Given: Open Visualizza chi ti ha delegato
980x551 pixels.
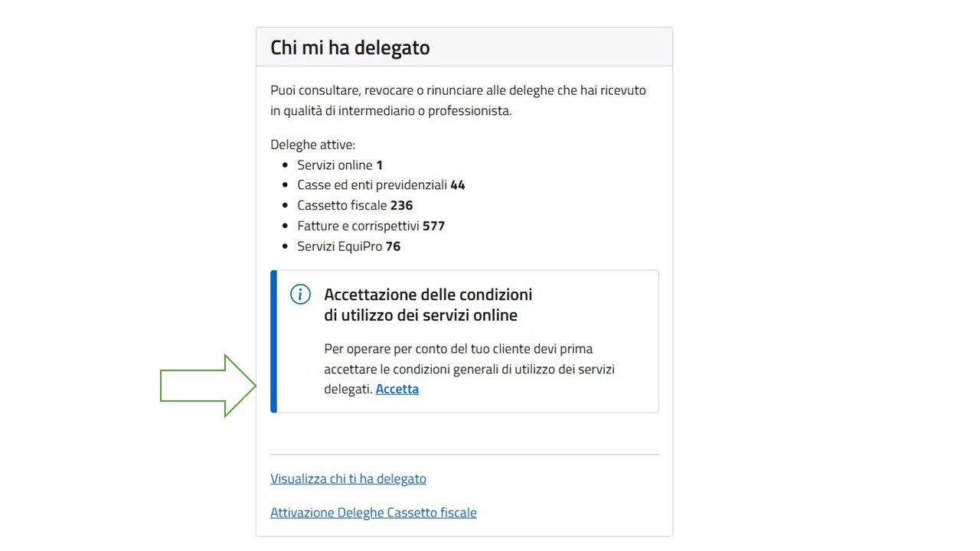Looking at the screenshot, I should coord(348,478).
